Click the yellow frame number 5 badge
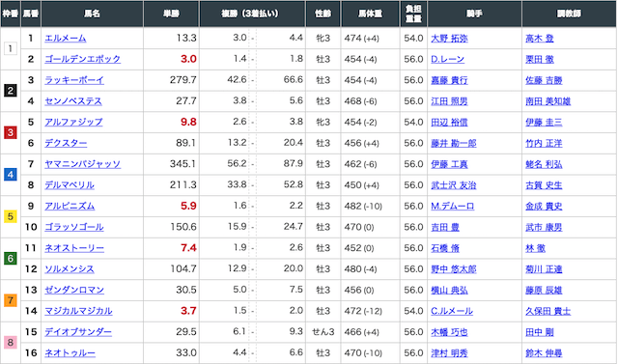Viewport: 618px width, 364px height. tap(11, 216)
